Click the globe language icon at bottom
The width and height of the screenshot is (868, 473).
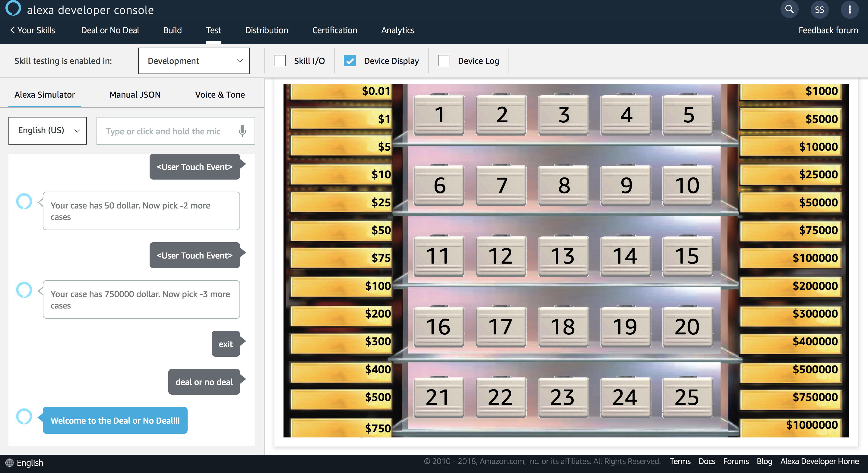9,462
